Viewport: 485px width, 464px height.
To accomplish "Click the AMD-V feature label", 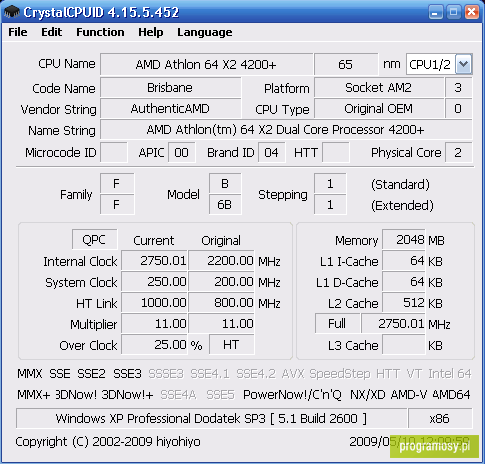I will 409,395.
